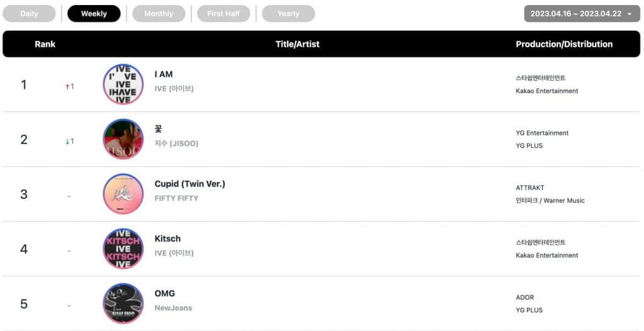The width and height of the screenshot is (644, 331).
Task: Click the Cupid (Twin Ver.) album artwork
Action: pyautogui.click(x=123, y=194)
